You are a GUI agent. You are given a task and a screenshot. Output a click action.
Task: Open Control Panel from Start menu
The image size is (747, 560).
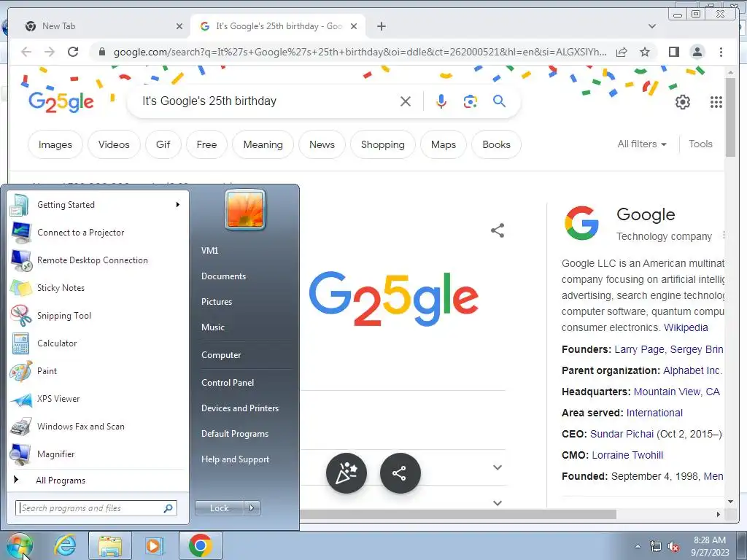point(228,383)
